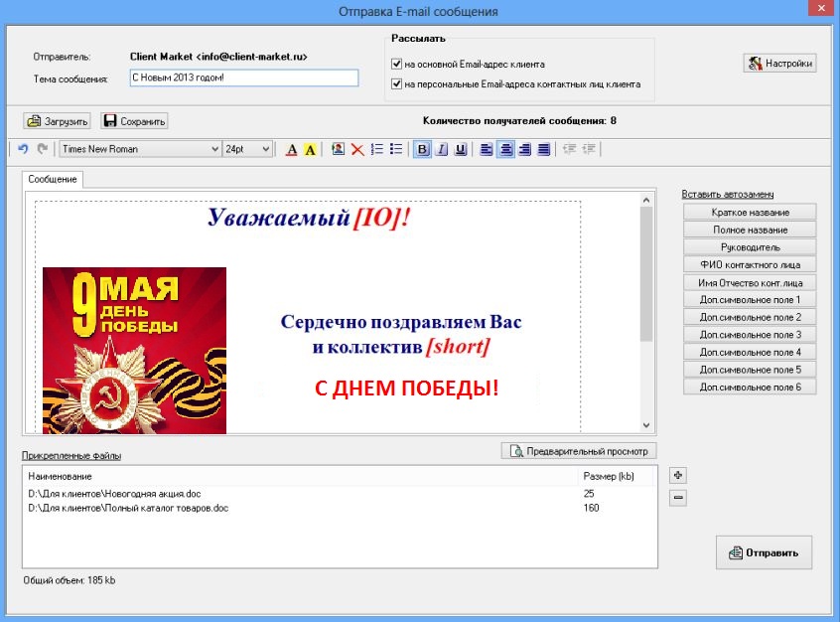Open Предварительный просмотр
This screenshot has height=622, width=840.
[579, 451]
